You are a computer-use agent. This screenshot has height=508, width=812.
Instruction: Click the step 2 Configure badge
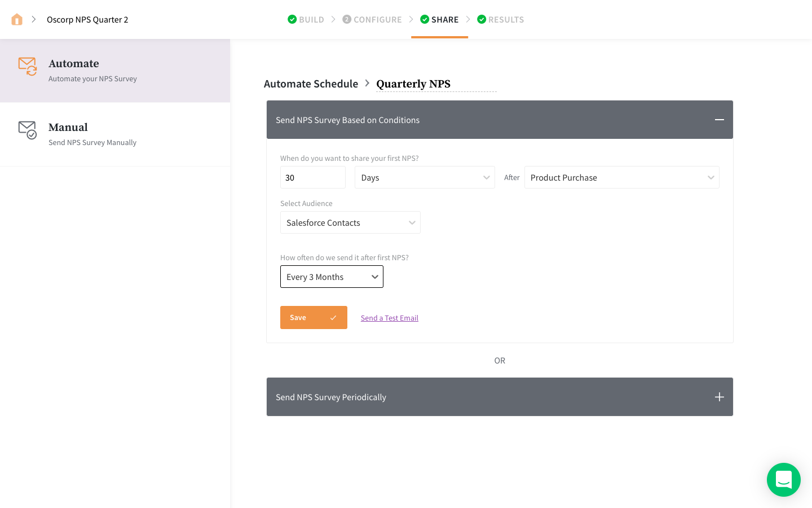(347, 20)
